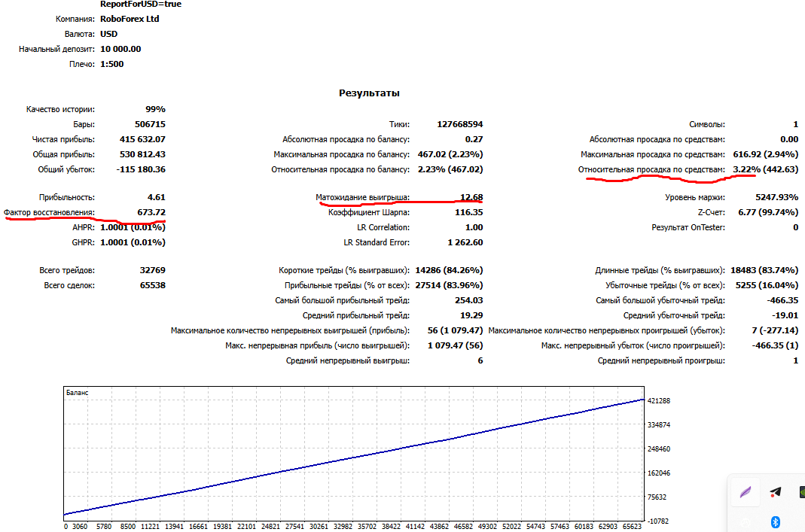This screenshot has height=532, width=805.
Task: Select the short trades value 14286 (84.26%)
Action: pos(450,270)
